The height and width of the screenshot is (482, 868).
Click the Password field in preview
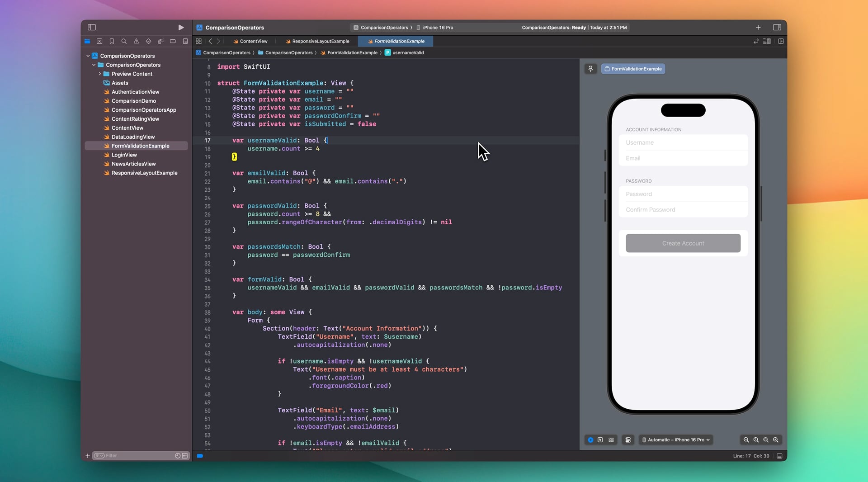(x=683, y=194)
